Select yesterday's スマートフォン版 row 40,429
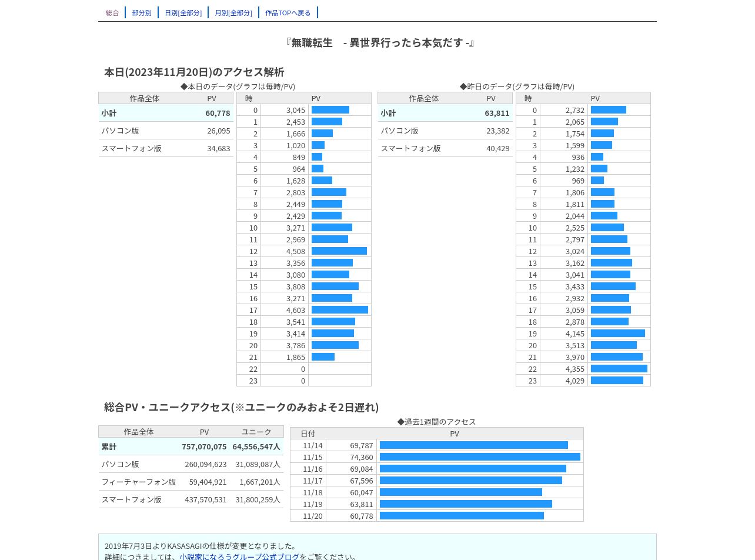This screenshot has height=560, width=755. click(445, 148)
